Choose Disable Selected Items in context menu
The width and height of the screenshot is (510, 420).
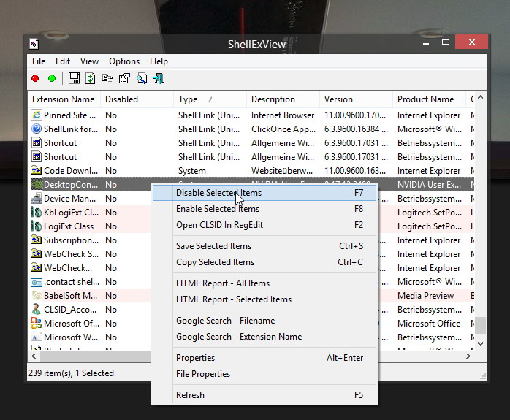[264, 193]
